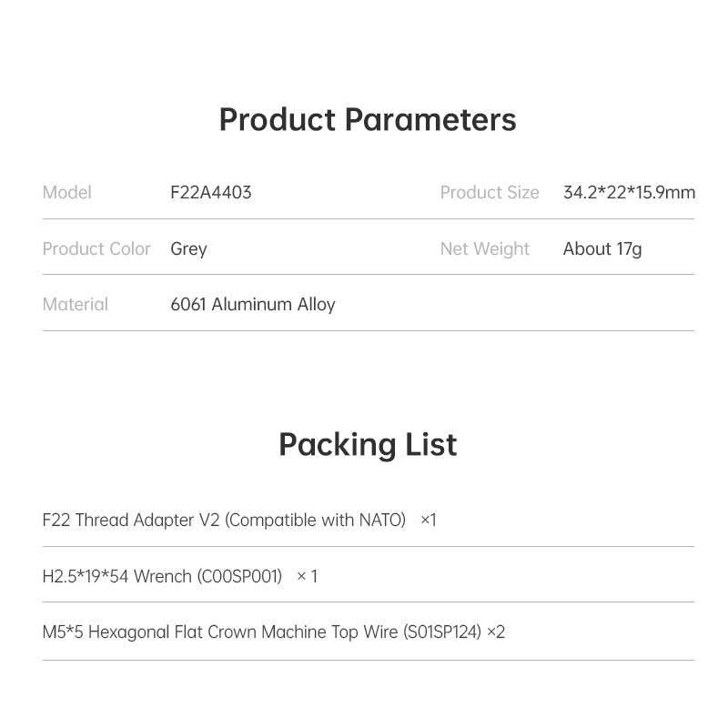The width and height of the screenshot is (728, 728).
Task: Click the About 17g weight value
Action: [x=602, y=249]
